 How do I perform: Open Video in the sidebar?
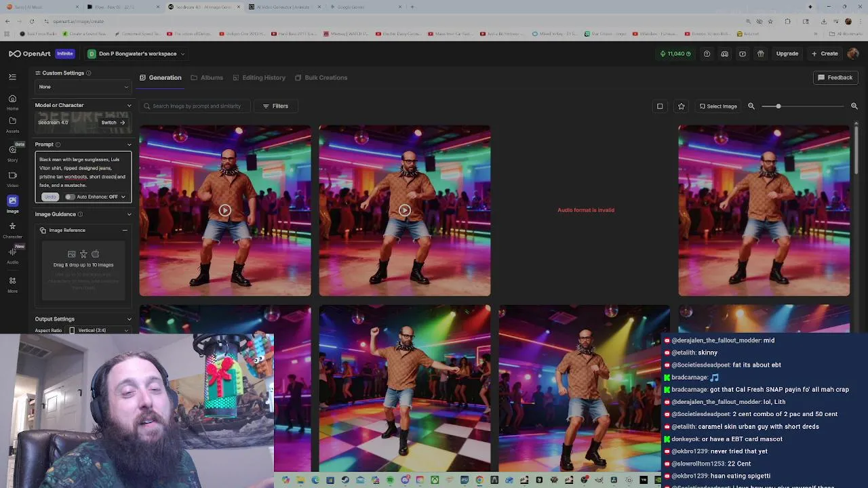[x=12, y=179]
